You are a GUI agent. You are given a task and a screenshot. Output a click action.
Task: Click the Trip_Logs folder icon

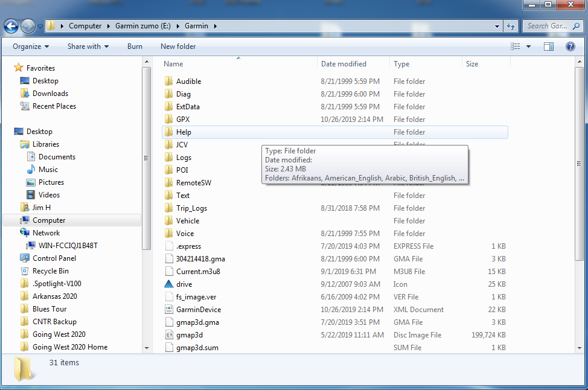pyautogui.click(x=169, y=208)
